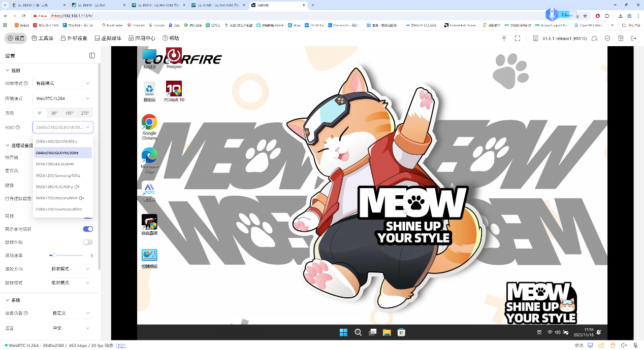
Task: Enable the 鼠标抖动 toggle
Action: [88, 242]
